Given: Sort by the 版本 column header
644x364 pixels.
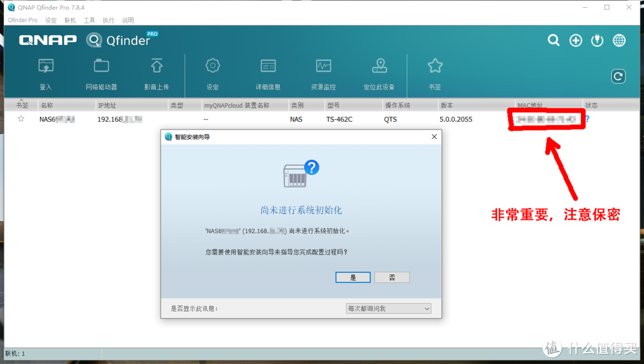Looking at the screenshot, I should point(476,105).
